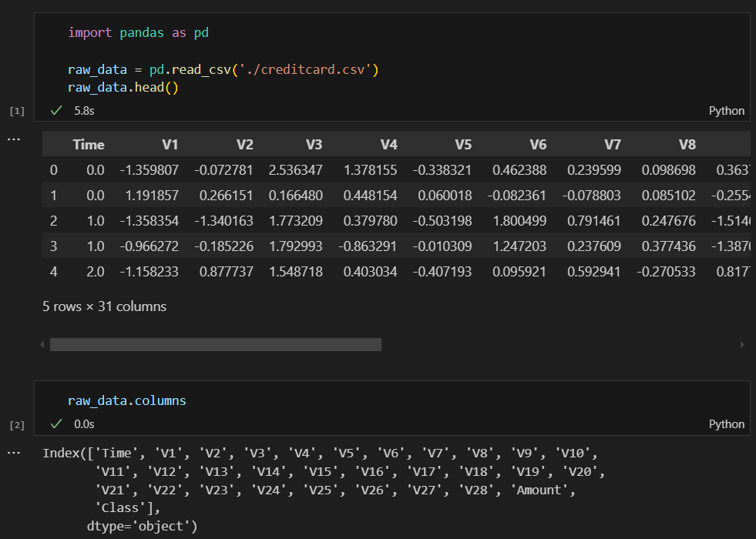Click the Python language label in second cell
This screenshot has height=539, width=756.
726,424
